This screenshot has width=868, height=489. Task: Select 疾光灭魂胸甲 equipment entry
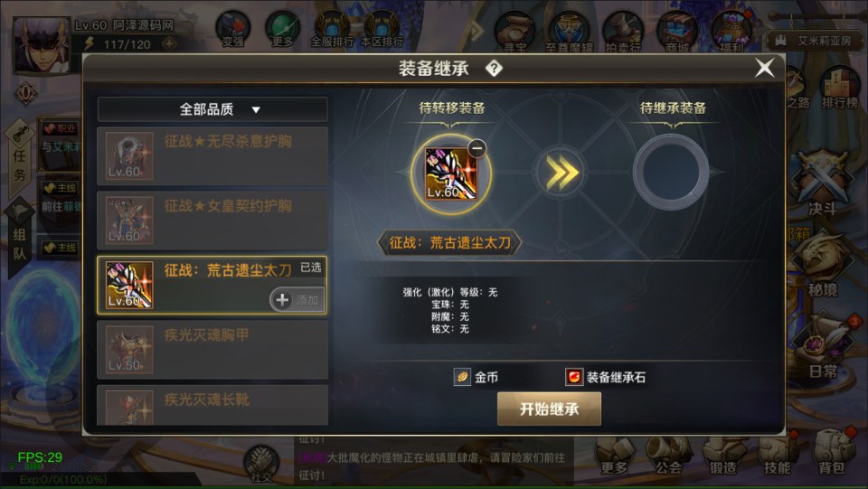pyautogui.click(x=212, y=350)
